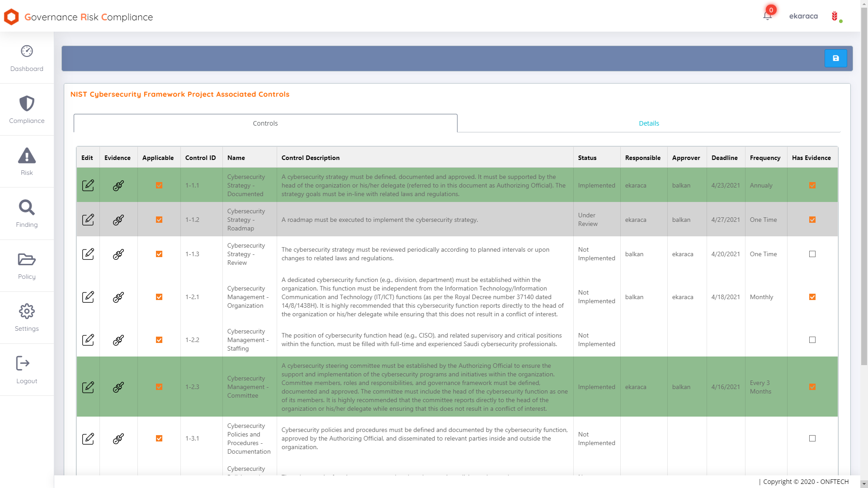Open the Settings gear icon

[27, 311]
